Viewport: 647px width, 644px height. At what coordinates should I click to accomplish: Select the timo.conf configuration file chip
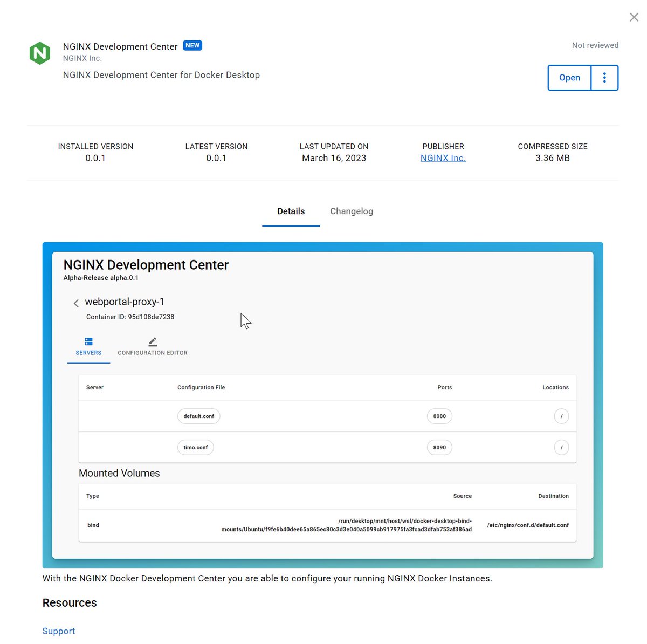tap(195, 447)
